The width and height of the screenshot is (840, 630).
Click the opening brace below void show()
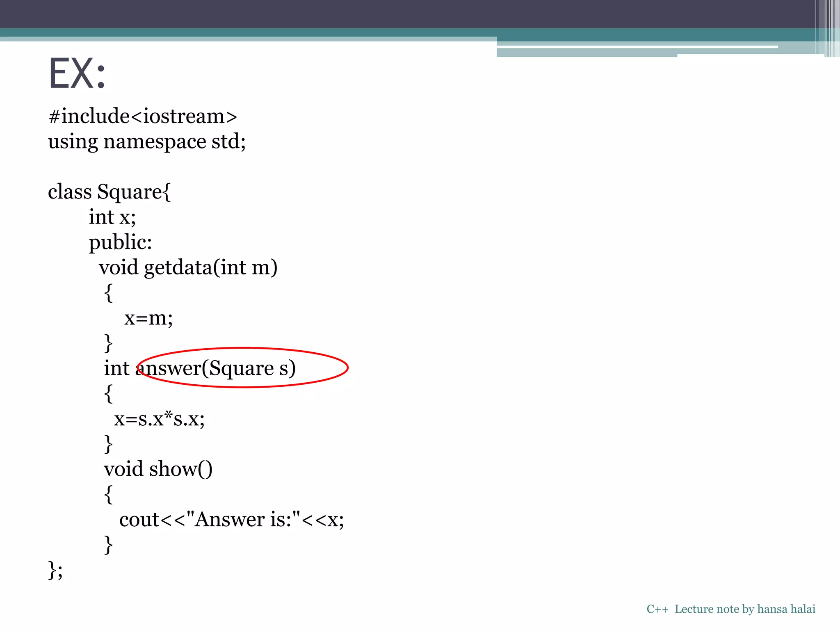click(x=108, y=494)
